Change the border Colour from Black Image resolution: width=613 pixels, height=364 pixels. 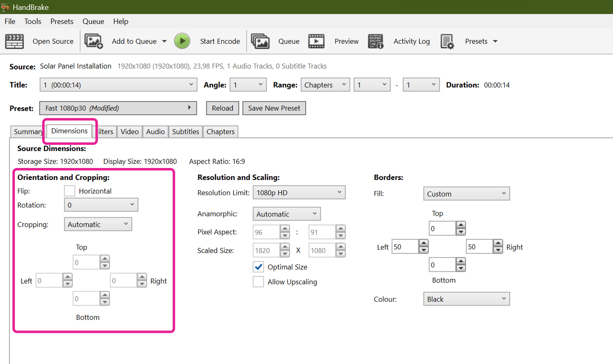(466, 299)
